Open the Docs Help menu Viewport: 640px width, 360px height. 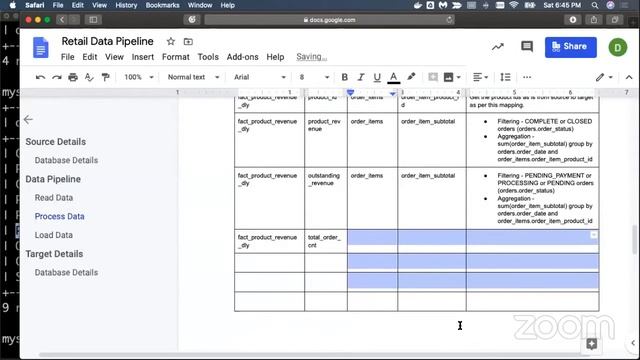pyautogui.click(x=275, y=57)
